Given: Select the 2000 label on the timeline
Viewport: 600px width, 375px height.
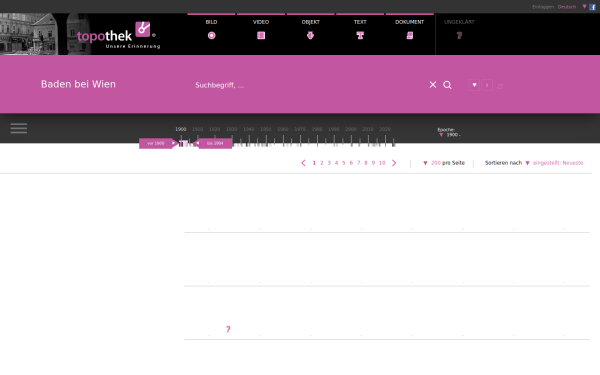Looking at the screenshot, I should click(x=351, y=129).
